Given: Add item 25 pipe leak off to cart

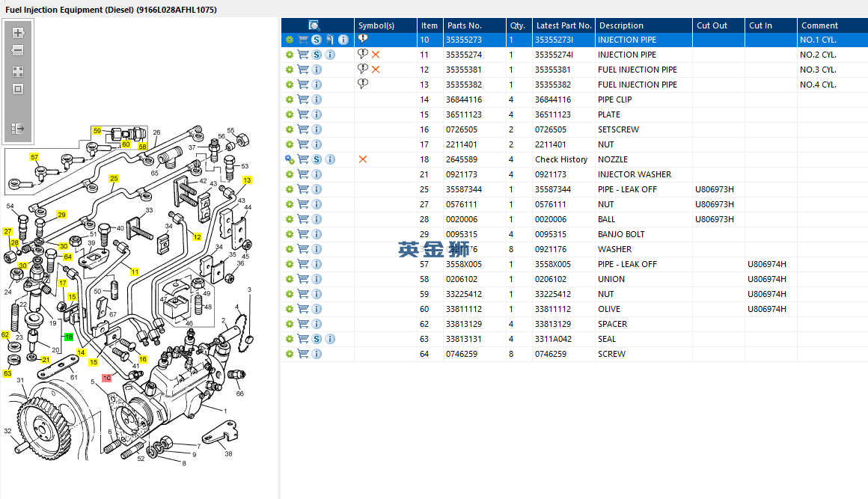Looking at the screenshot, I should [x=303, y=189].
